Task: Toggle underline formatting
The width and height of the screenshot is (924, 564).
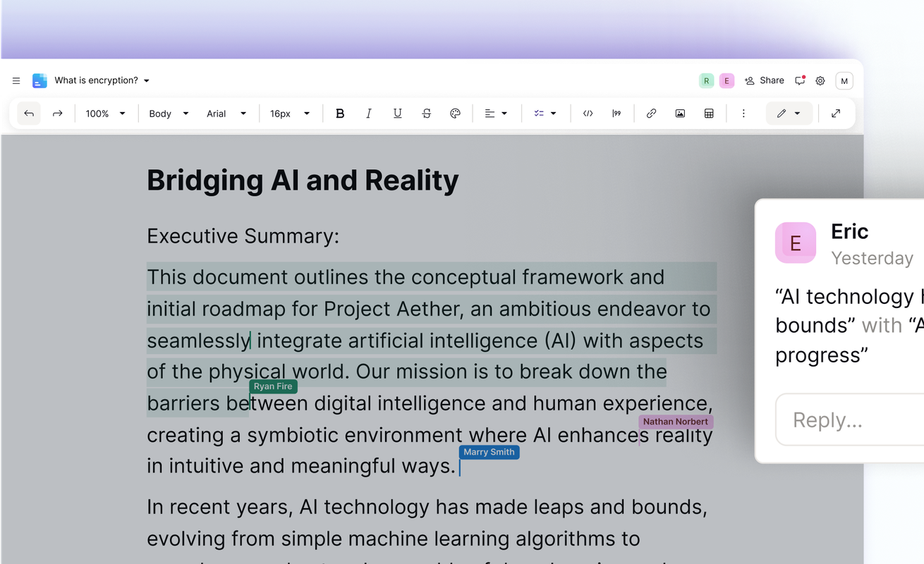Action: coord(398,114)
